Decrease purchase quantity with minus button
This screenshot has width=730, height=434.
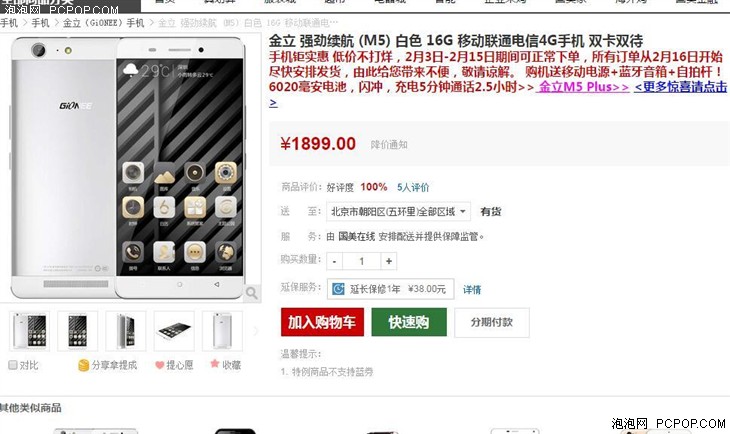(x=335, y=261)
